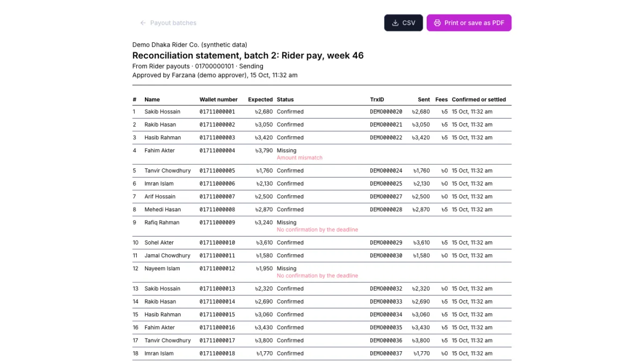Click TrxID DEM0000034

point(386,315)
